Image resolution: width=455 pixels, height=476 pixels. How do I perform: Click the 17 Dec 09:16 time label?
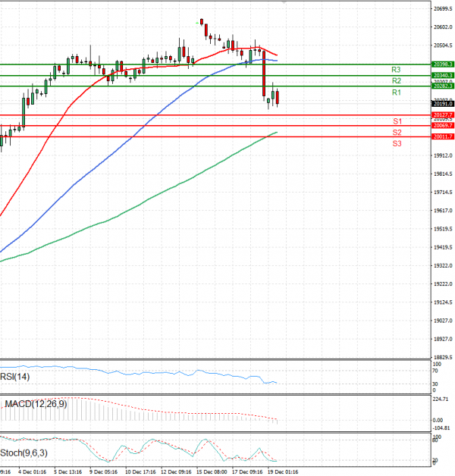click(x=247, y=471)
